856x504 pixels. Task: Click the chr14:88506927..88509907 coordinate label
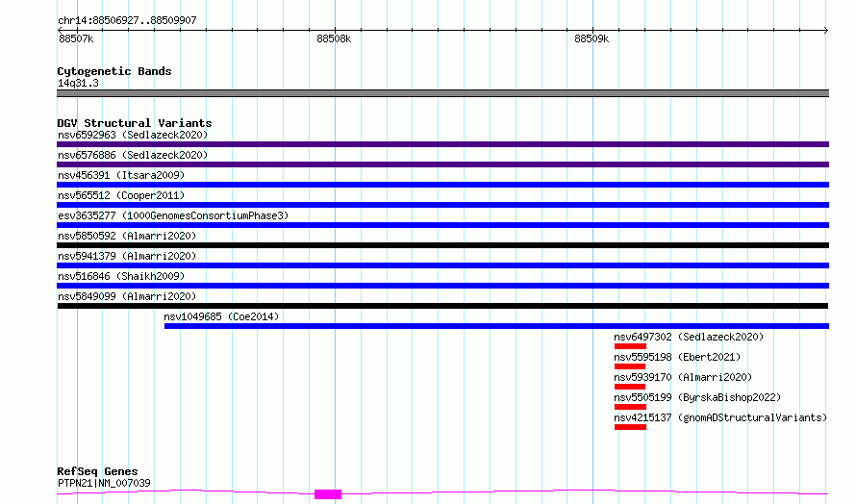click(127, 20)
